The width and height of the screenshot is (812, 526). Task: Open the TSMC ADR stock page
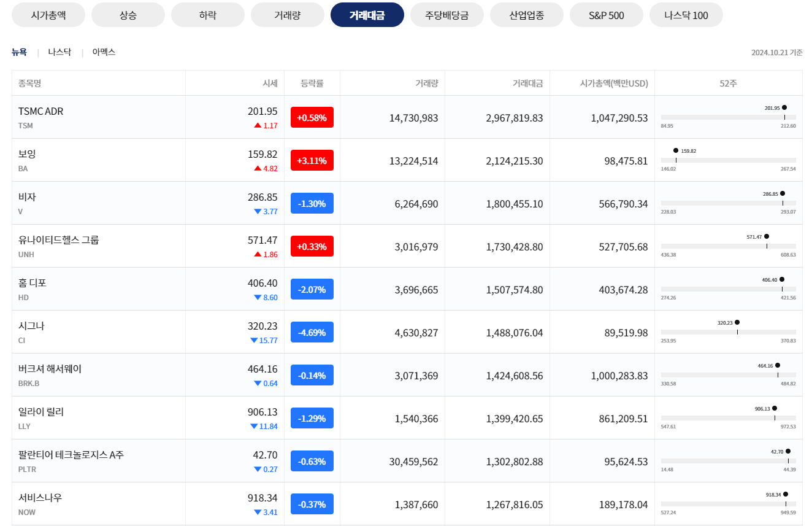click(x=40, y=111)
